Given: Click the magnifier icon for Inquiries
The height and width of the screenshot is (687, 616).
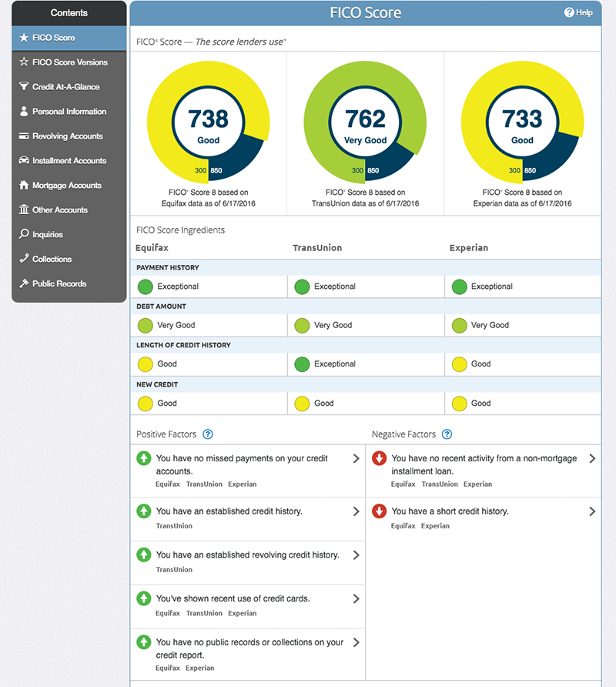Looking at the screenshot, I should 25,235.
